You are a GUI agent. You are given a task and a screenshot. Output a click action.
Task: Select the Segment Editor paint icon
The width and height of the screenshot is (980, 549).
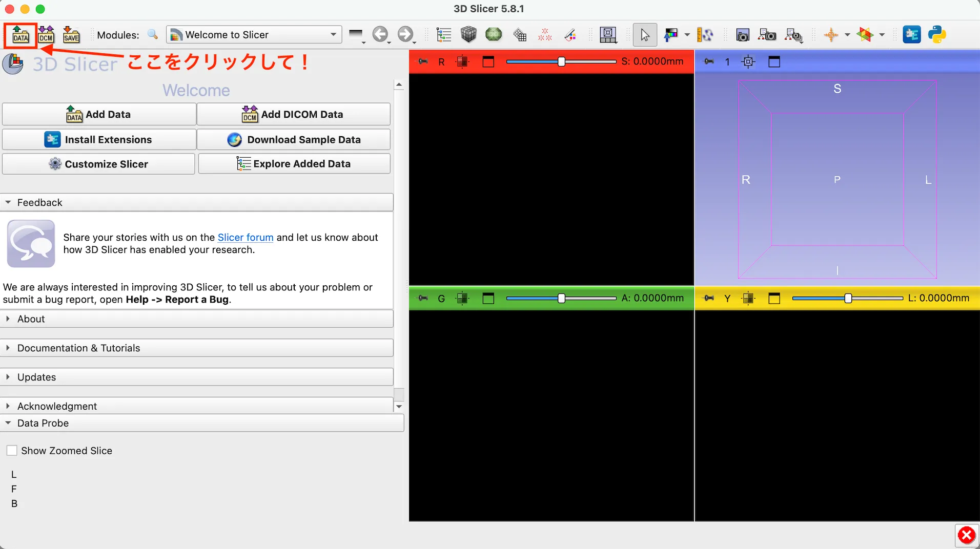tap(570, 34)
